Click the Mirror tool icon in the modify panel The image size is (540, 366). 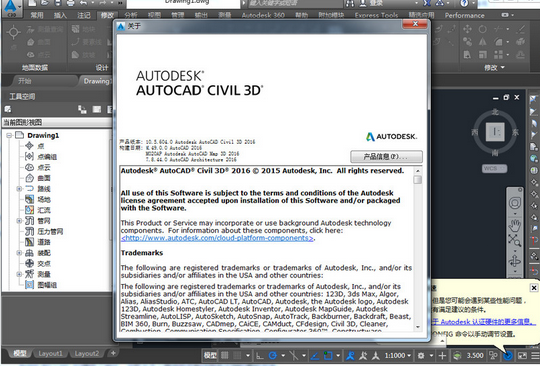point(483,42)
